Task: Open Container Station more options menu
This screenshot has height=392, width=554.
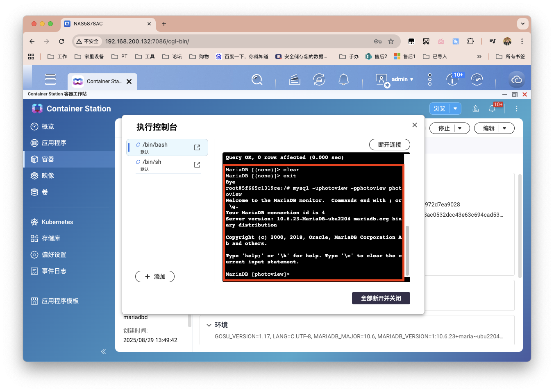Action: pyautogui.click(x=516, y=109)
